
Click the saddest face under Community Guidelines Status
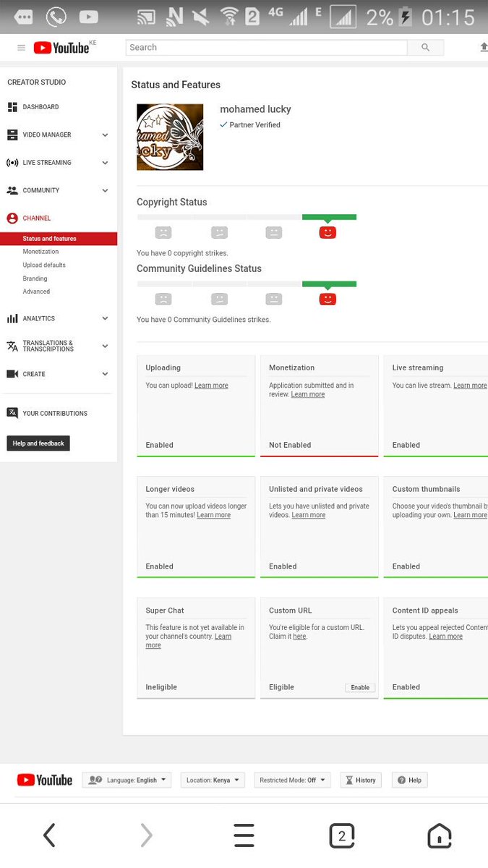coord(163,299)
